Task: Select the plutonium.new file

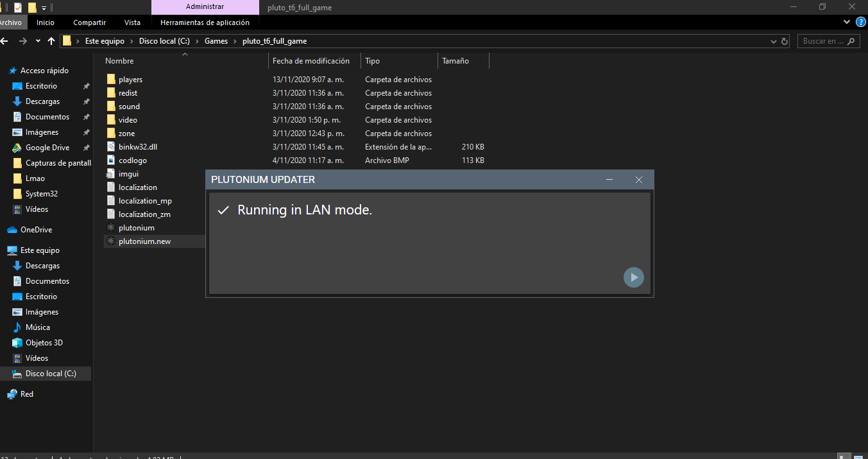Action: coord(144,241)
